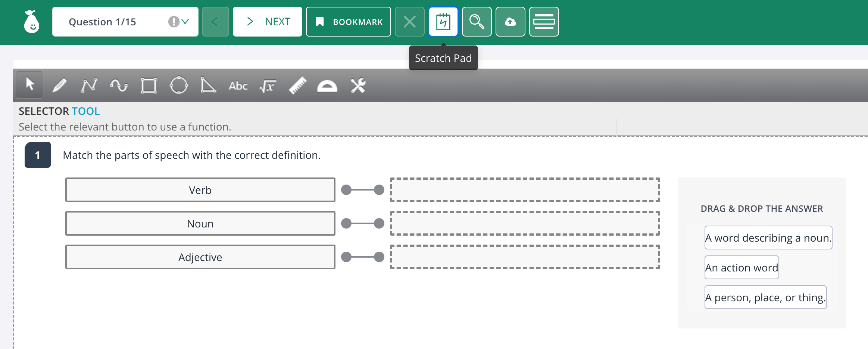
Task: Open the Question 1/15 dropdown
Action: click(125, 22)
